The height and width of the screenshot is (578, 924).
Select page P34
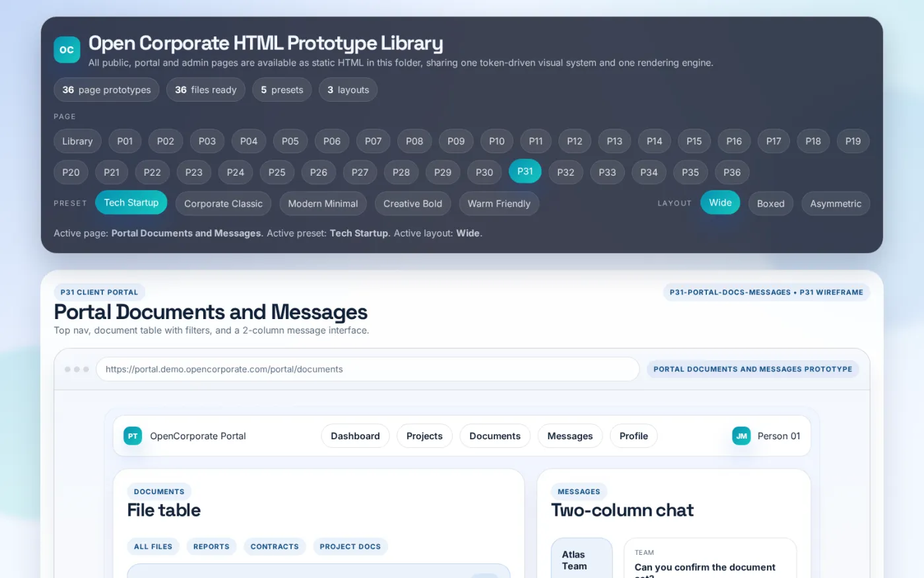[x=649, y=172]
